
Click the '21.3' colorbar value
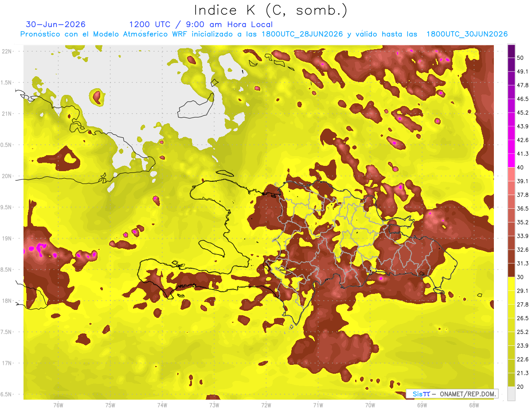(522, 373)
